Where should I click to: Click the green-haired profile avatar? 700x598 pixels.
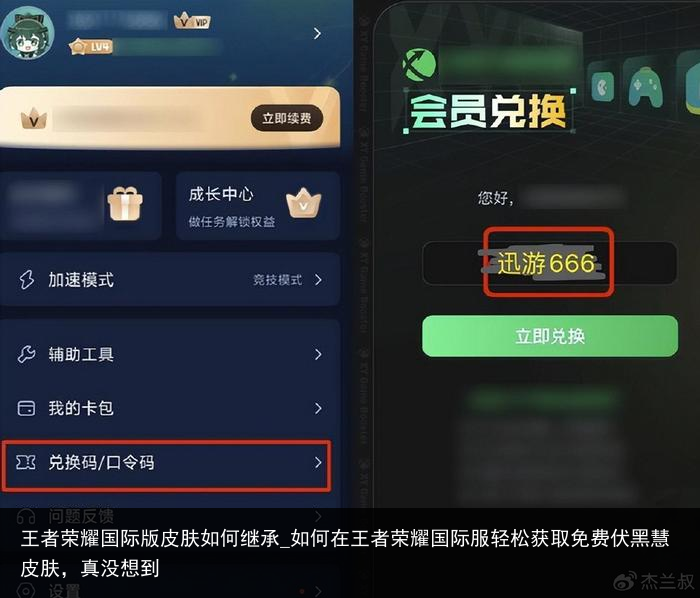coord(27,33)
